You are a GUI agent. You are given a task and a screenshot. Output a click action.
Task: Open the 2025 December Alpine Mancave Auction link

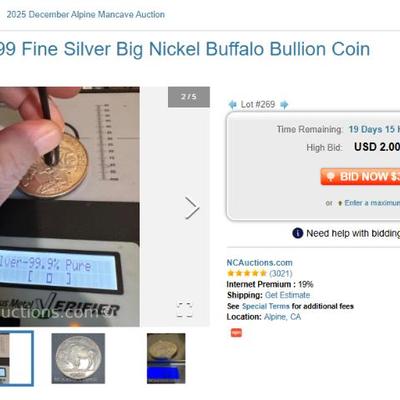(x=86, y=14)
